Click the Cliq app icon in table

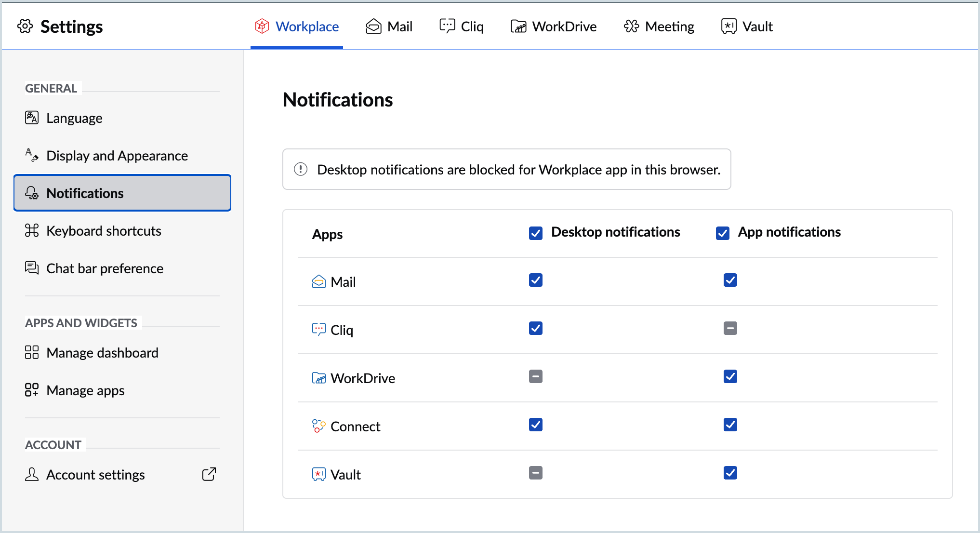click(x=319, y=330)
